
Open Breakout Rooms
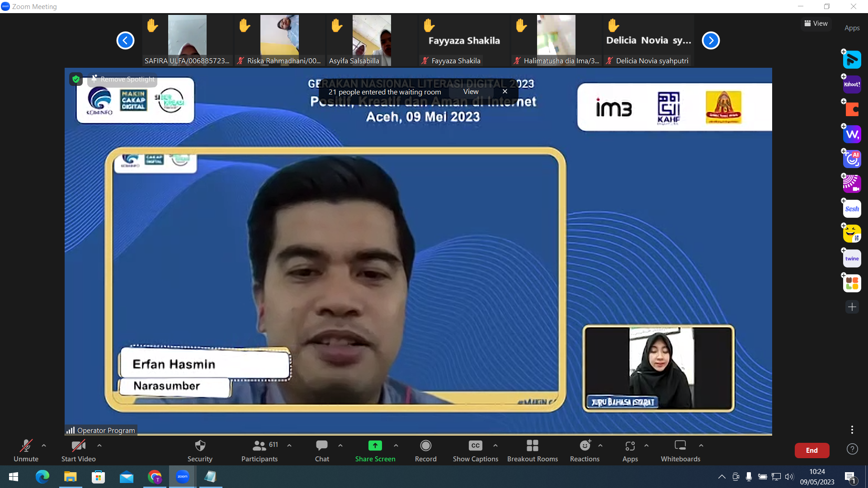pyautogui.click(x=533, y=450)
